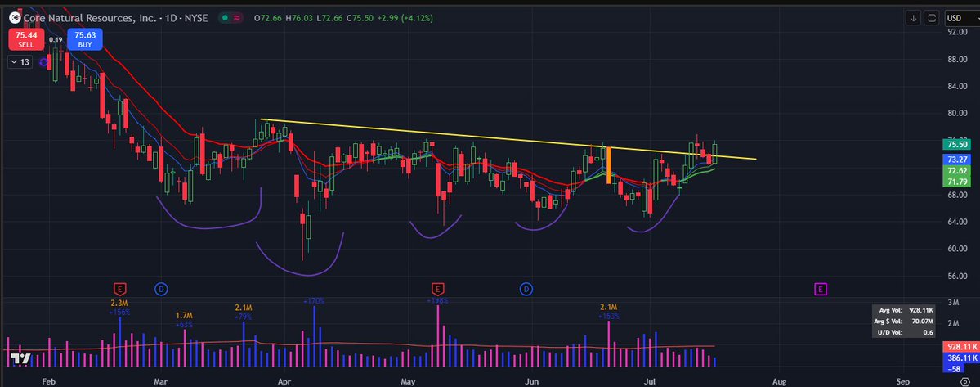
Task: Click the 2.1M +153% volume label
Action: click(x=608, y=312)
